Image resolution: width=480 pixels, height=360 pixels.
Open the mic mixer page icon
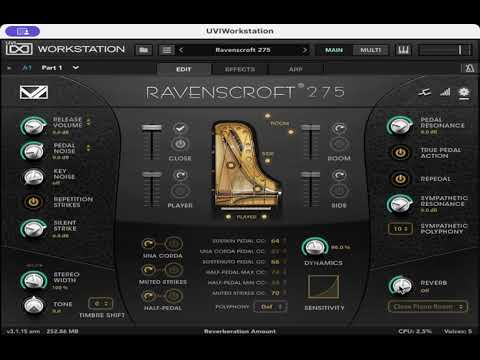pos(425,92)
